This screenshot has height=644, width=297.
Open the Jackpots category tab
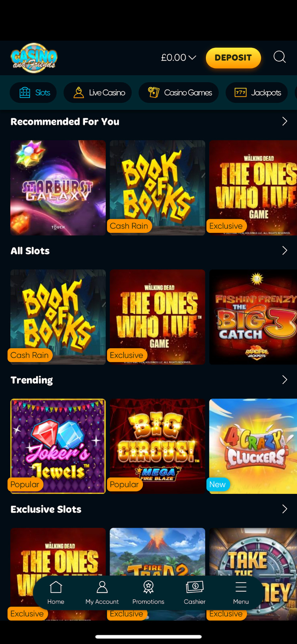(x=257, y=93)
